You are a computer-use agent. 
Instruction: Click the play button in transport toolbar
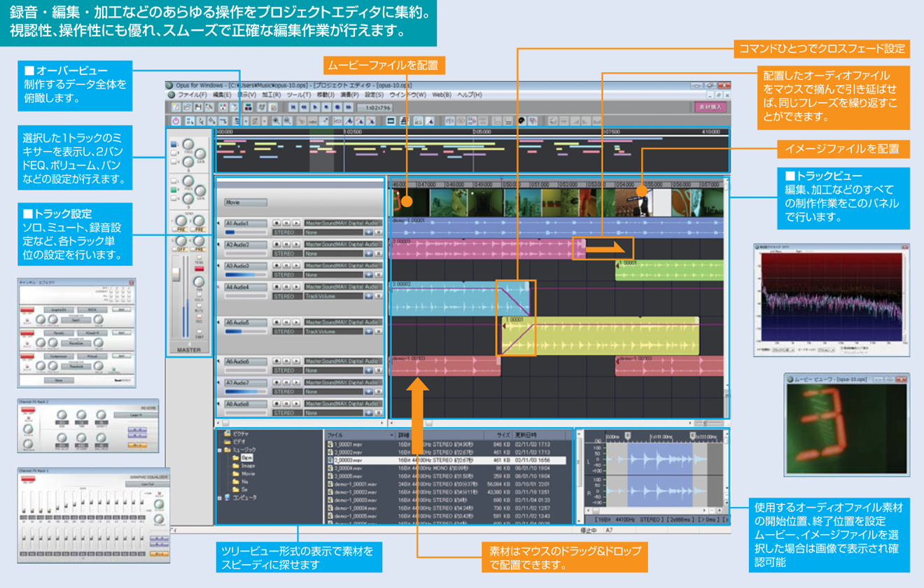(x=316, y=107)
